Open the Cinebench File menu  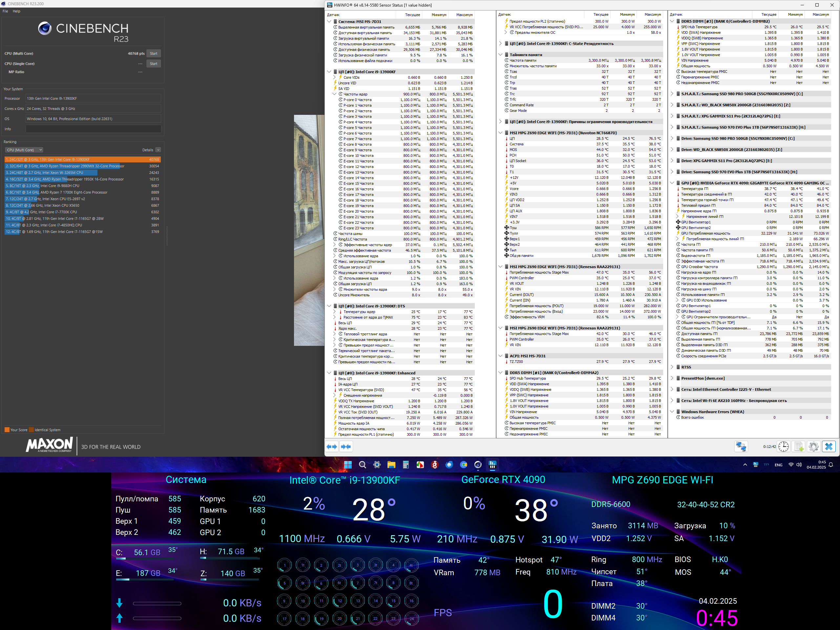[5, 11]
